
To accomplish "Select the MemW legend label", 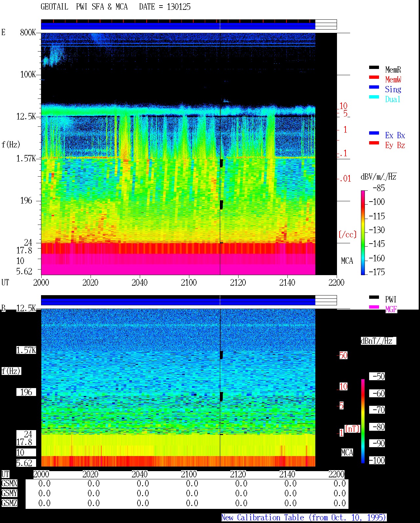I will 393,79.
